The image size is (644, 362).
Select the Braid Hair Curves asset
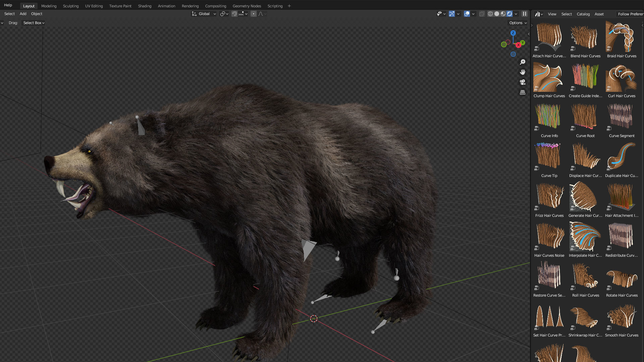[x=622, y=40]
